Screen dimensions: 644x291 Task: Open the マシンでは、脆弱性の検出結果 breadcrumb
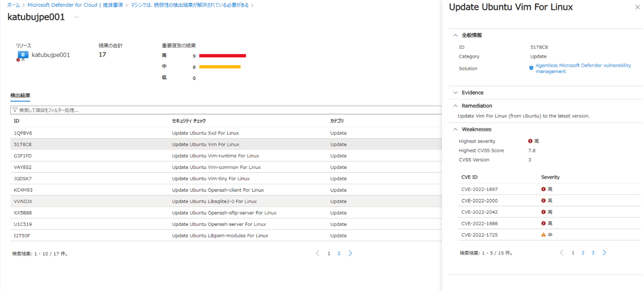coord(190,5)
